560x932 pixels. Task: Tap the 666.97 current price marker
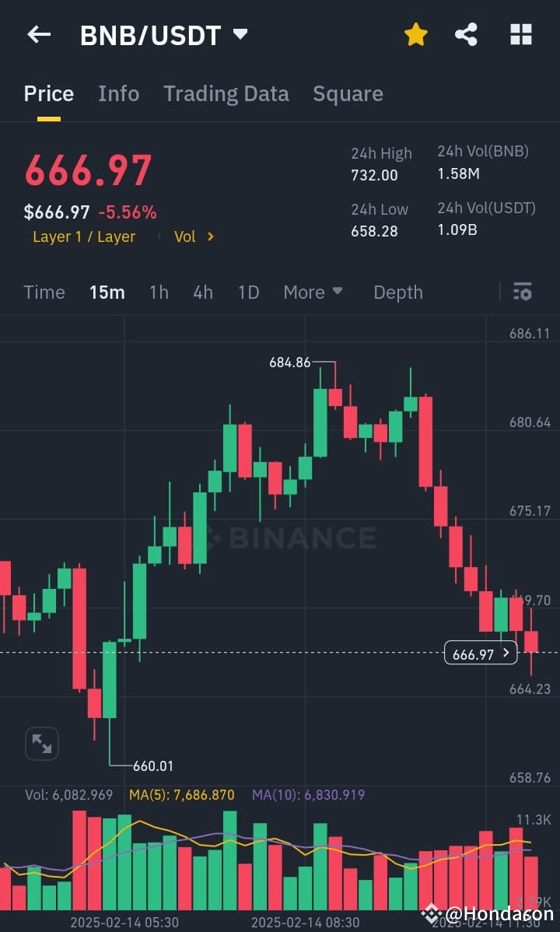[480, 653]
